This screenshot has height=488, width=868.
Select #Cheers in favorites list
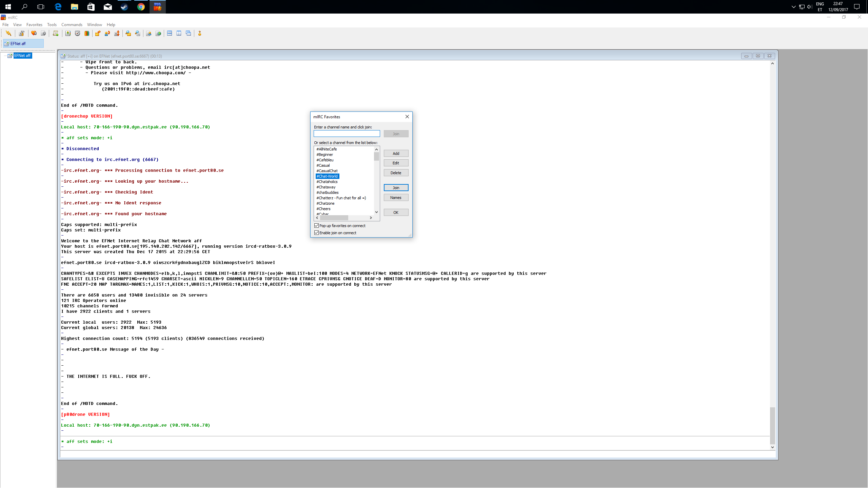tap(323, 209)
